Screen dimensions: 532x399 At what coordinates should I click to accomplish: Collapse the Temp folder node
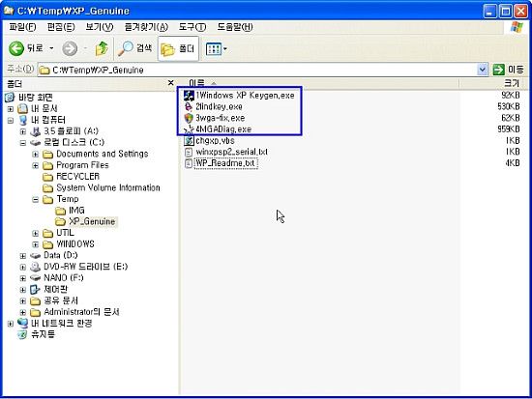coord(36,200)
